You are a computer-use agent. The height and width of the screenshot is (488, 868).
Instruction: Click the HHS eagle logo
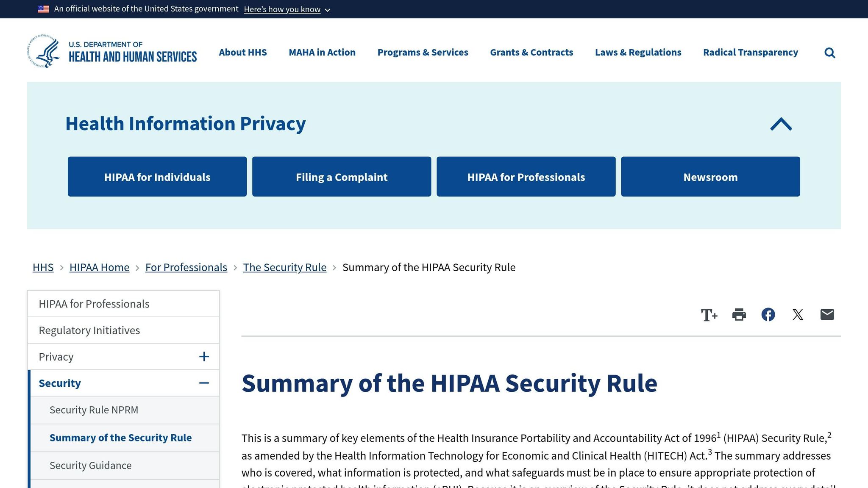[44, 51]
